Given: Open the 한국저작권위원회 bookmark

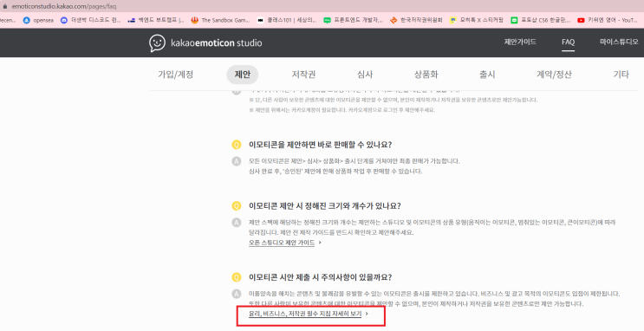Looking at the screenshot, I should coord(416,20).
